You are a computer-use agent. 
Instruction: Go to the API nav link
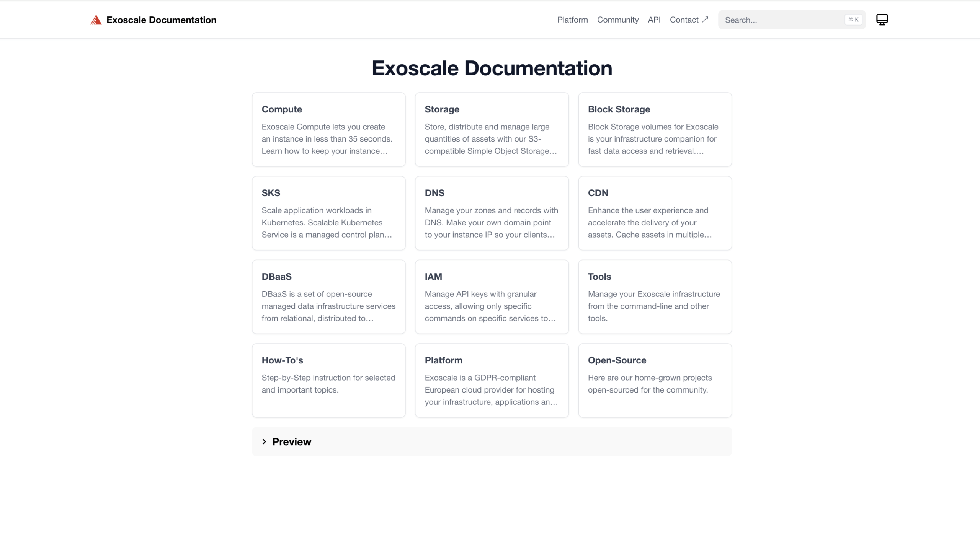pos(654,20)
